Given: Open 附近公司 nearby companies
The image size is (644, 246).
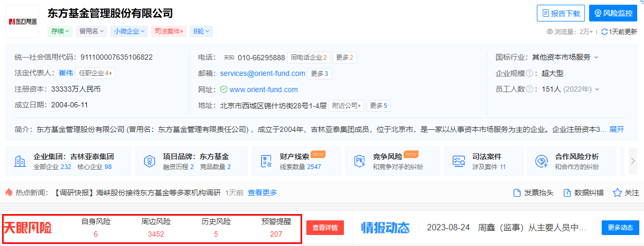Looking at the screenshot, I should 346,105.
